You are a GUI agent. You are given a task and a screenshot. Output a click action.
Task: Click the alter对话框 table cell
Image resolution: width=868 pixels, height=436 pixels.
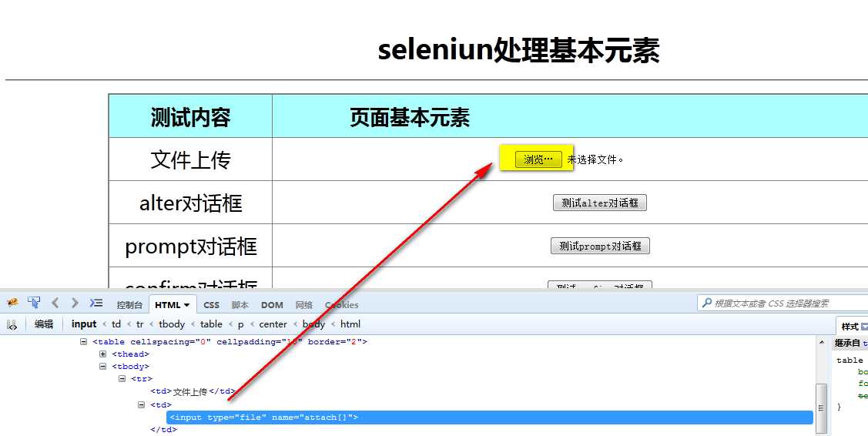[x=190, y=203]
